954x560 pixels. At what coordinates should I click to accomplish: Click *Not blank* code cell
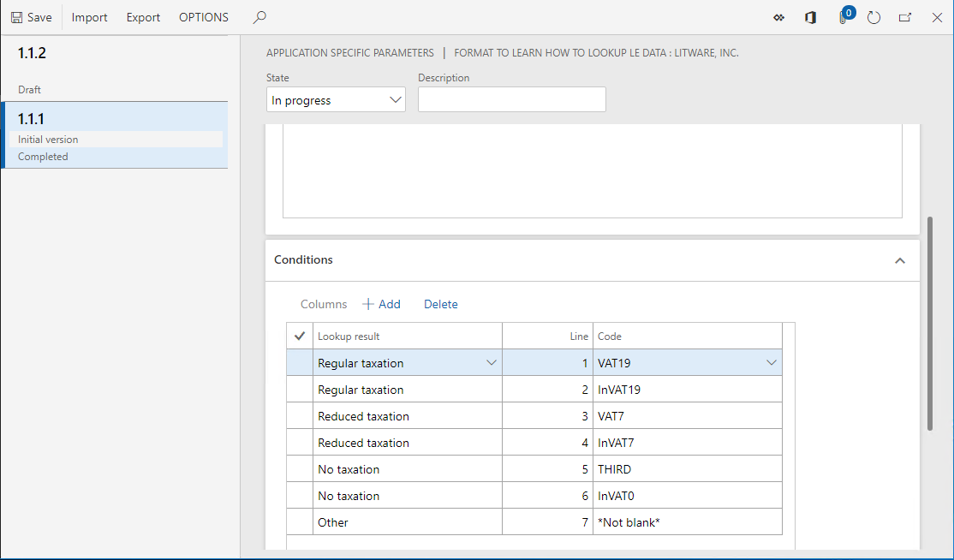pyautogui.click(x=688, y=522)
